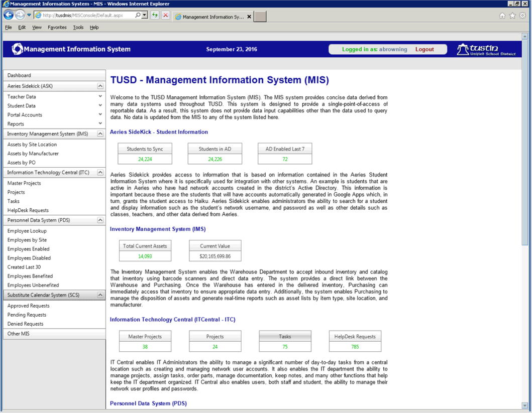Image resolution: width=532 pixels, height=413 pixels.
Task: Click the address bar search magnifier icon
Action: coord(138,15)
